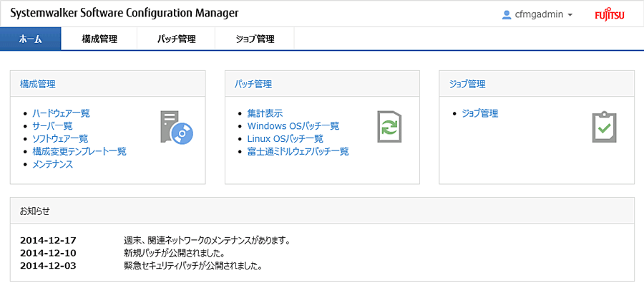Open the ジョブ管理 list link in panel
This screenshot has width=644, height=306.
tap(480, 113)
